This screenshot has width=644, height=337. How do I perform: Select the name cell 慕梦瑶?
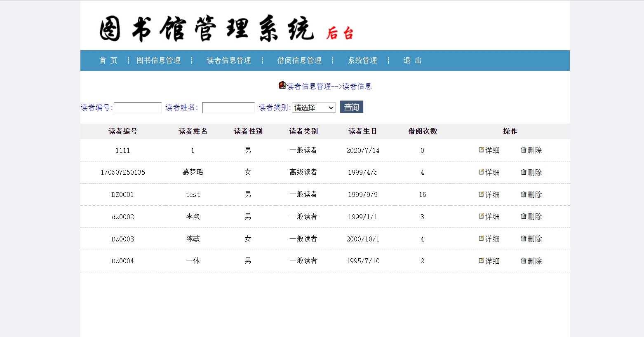[193, 172]
